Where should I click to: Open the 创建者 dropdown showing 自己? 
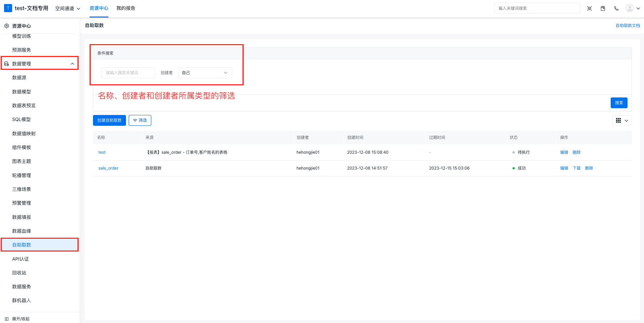point(205,73)
